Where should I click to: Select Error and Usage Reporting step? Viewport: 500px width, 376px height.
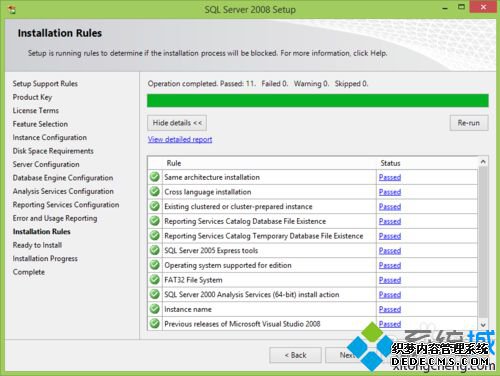coord(55,218)
